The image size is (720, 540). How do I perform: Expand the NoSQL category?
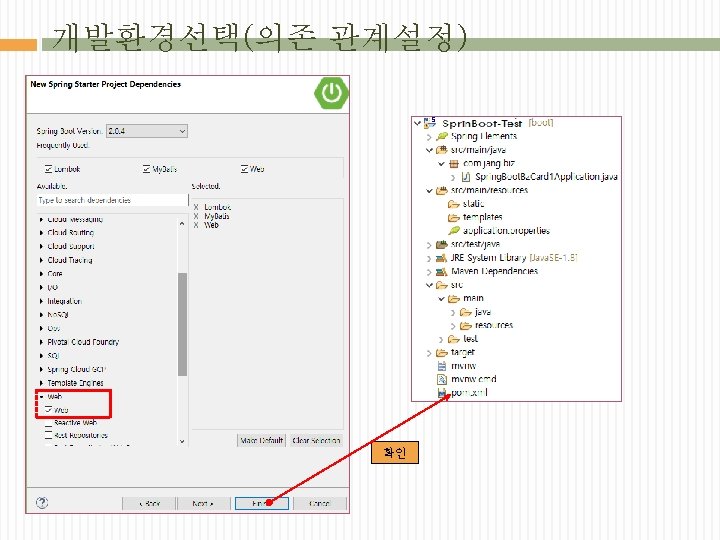(x=41, y=315)
